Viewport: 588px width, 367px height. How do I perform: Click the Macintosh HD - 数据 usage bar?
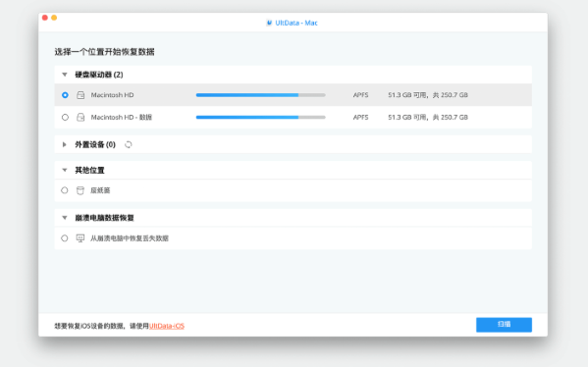[261, 118]
